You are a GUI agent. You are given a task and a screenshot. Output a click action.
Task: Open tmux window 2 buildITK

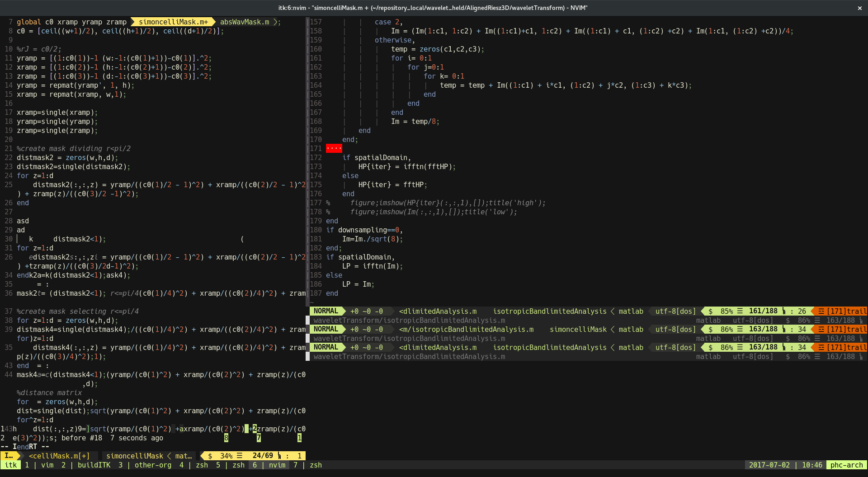coord(86,465)
